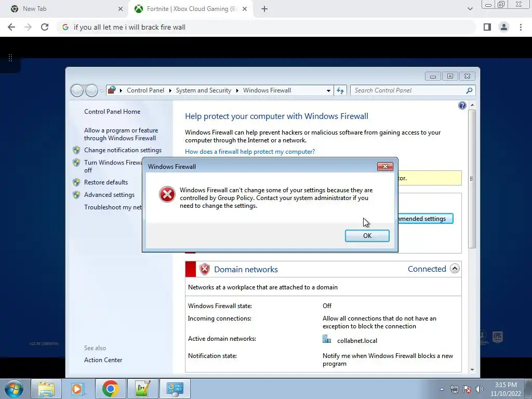The width and height of the screenshot is (532, 399).
Task: Click the Control Panel vertical scrollbar thumb
Action: tap(472, 179)
